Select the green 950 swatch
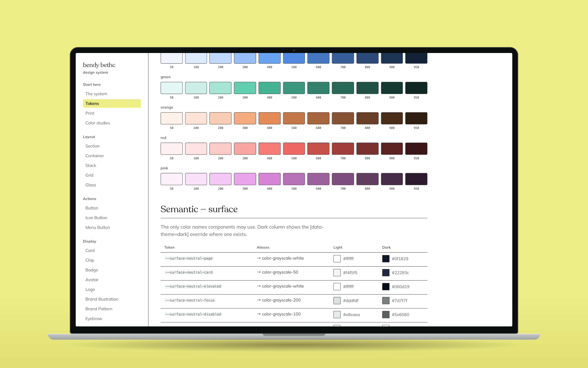 click(x=416, y=88)
